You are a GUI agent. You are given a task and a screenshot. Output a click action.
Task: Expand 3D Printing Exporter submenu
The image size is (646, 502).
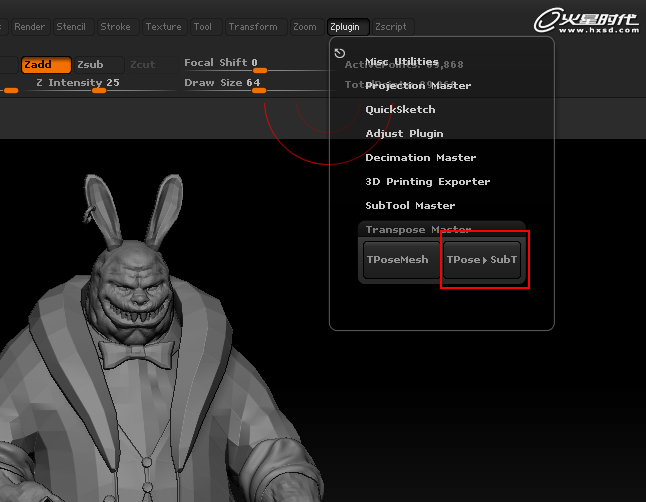[x=428, y=181]
